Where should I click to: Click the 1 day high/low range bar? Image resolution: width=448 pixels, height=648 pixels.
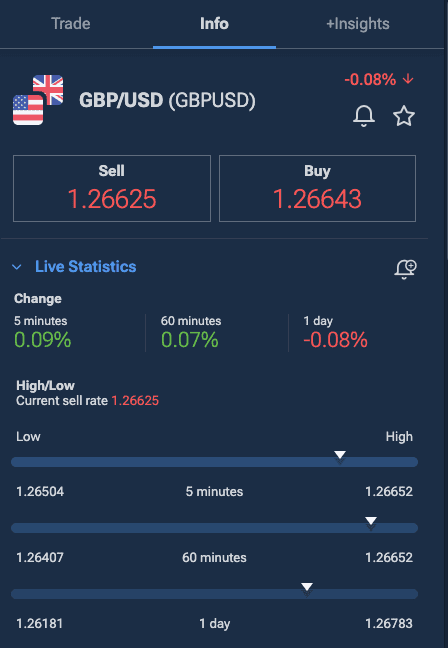point(214,594)
